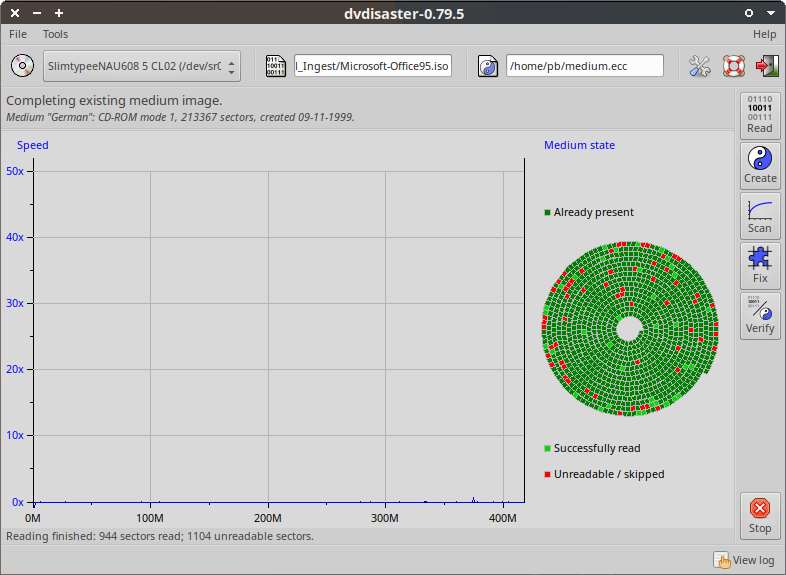786x575 pixels.
Task: Open the lifebuoy help icon
Action: (x=734, y=66)
